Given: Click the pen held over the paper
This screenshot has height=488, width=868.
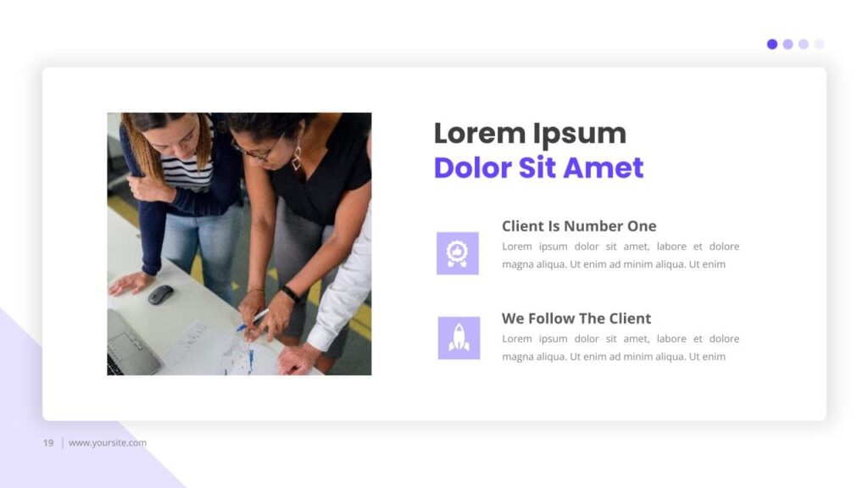Looking at the screenshot, I should coord(253,320).
